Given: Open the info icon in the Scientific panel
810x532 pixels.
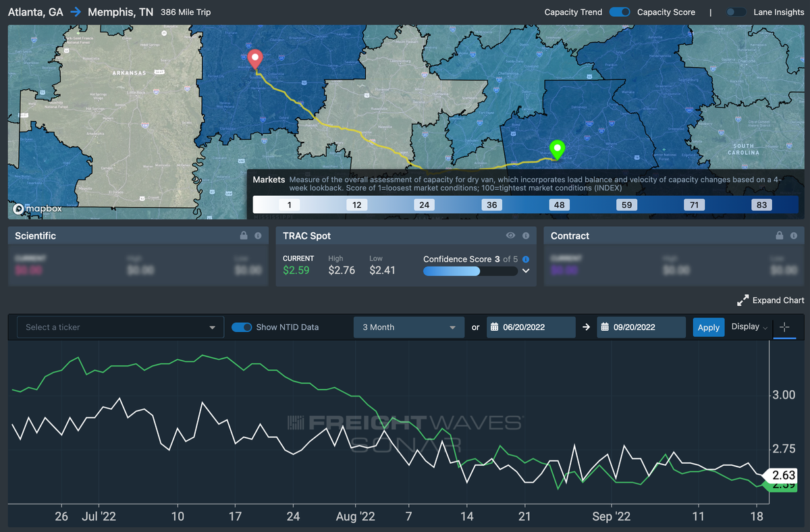Looking at the screenshot, I should pos(258,236).
